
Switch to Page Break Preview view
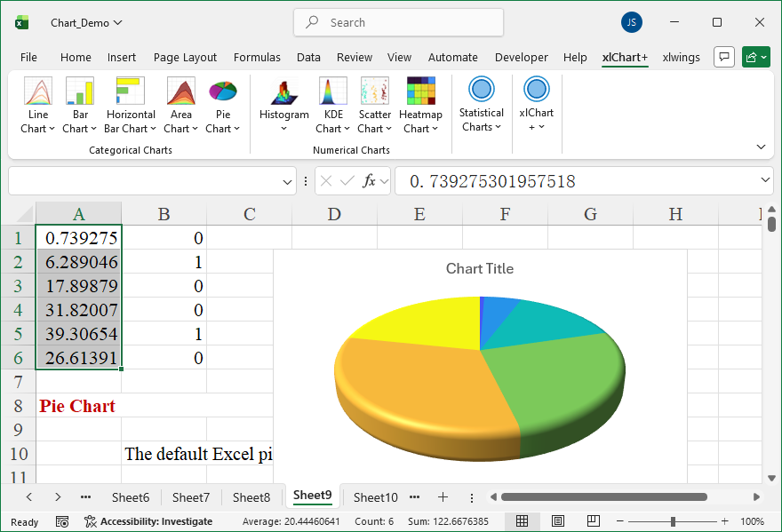coord(592,521)
